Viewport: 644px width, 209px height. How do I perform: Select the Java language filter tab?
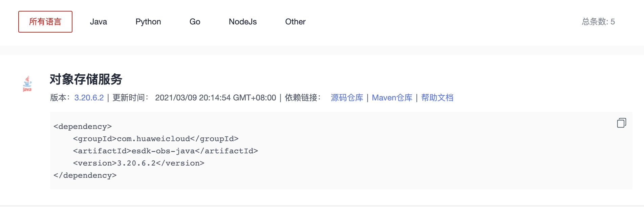coord(98,21)
